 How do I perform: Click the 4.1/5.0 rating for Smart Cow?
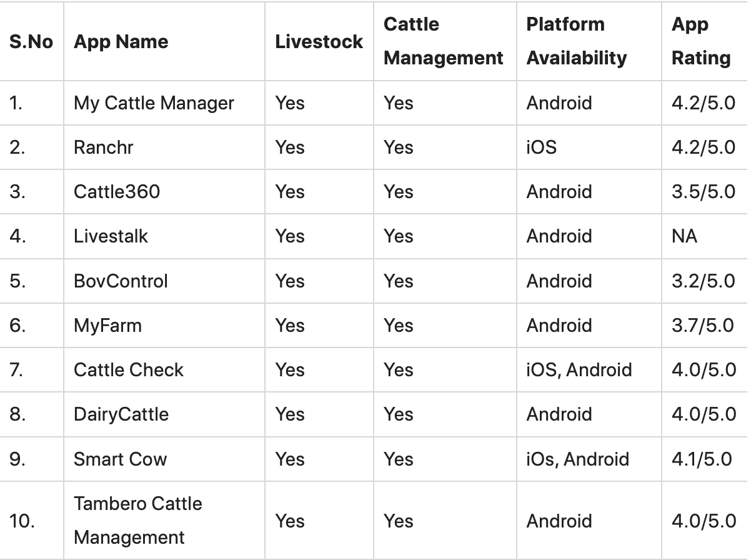coord(702,459)
